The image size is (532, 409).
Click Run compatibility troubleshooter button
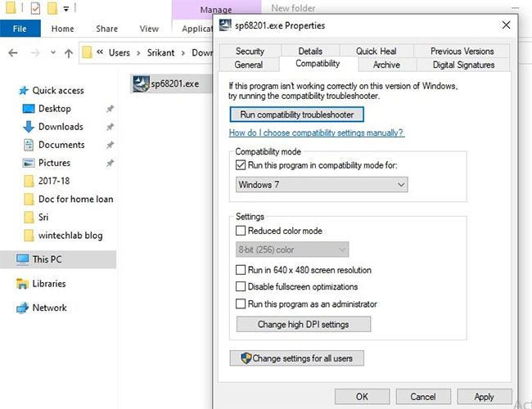click(x=296, y=115)
